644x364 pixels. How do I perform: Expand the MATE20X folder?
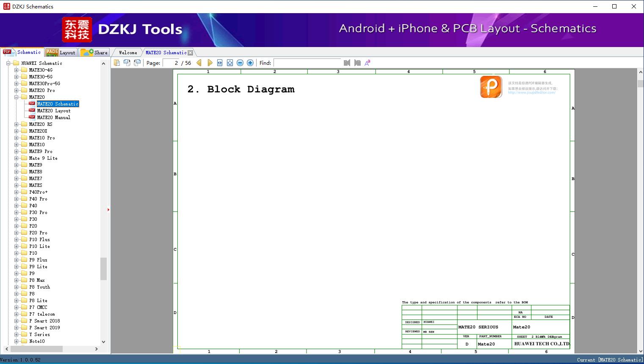pos(16,131)
